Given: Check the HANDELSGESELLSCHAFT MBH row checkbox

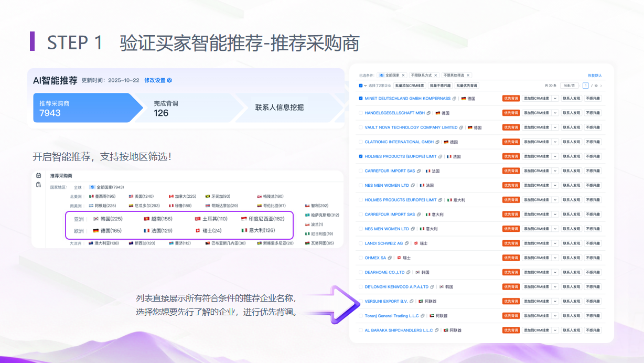Looking at the screenshot, I should [360, 113].
